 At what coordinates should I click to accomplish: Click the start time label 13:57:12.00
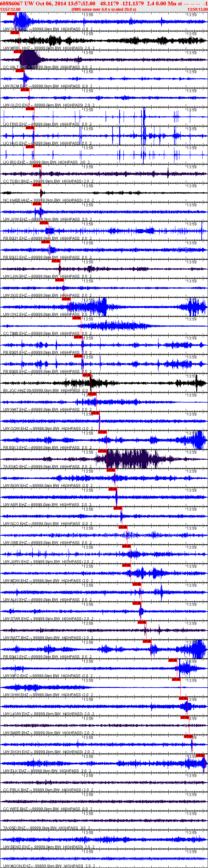[10, 10]
